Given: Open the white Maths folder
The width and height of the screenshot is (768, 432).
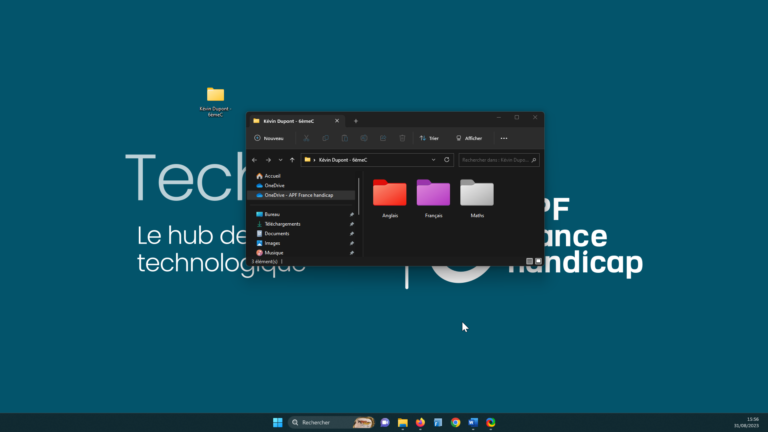Looking at the screenshot, I should pyautogui.click(x=476, y=193).
